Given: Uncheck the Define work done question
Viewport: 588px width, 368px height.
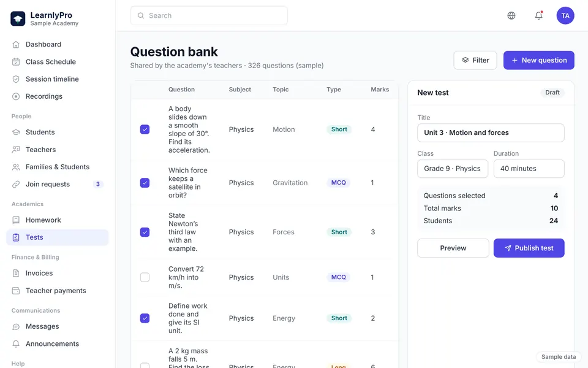Looking at the screenshot, I should pos(145,318).
